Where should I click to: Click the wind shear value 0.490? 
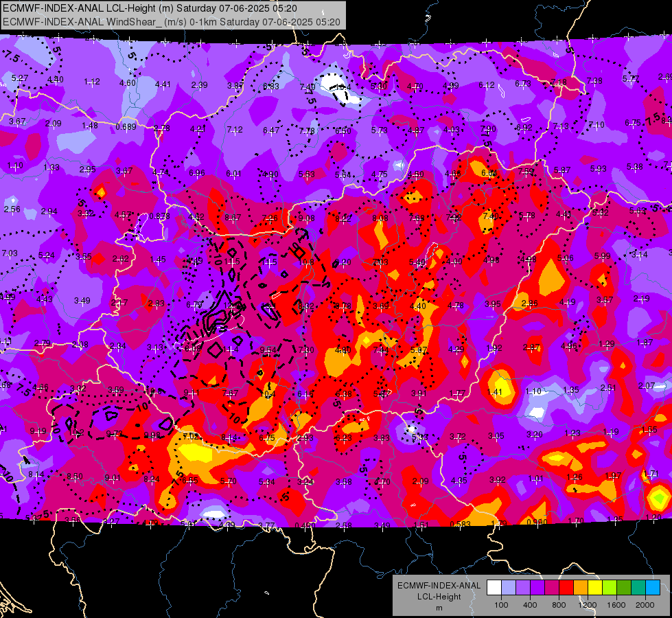[x=305, y=525]
